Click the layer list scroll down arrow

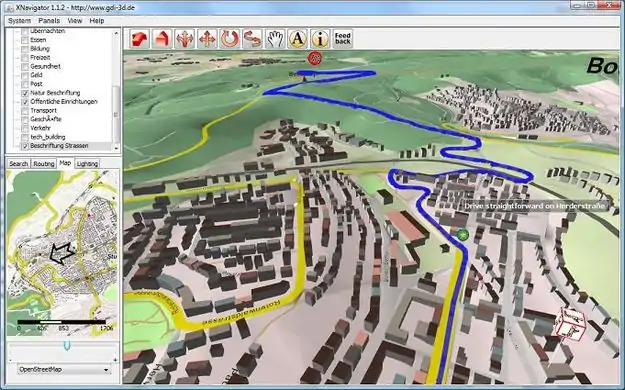[x=116, y=148]
